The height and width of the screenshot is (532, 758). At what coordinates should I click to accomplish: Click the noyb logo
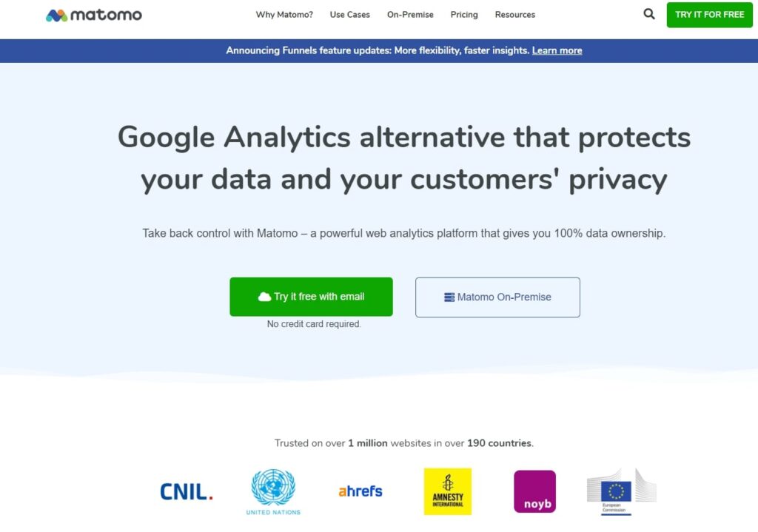(x=534, y=491)
